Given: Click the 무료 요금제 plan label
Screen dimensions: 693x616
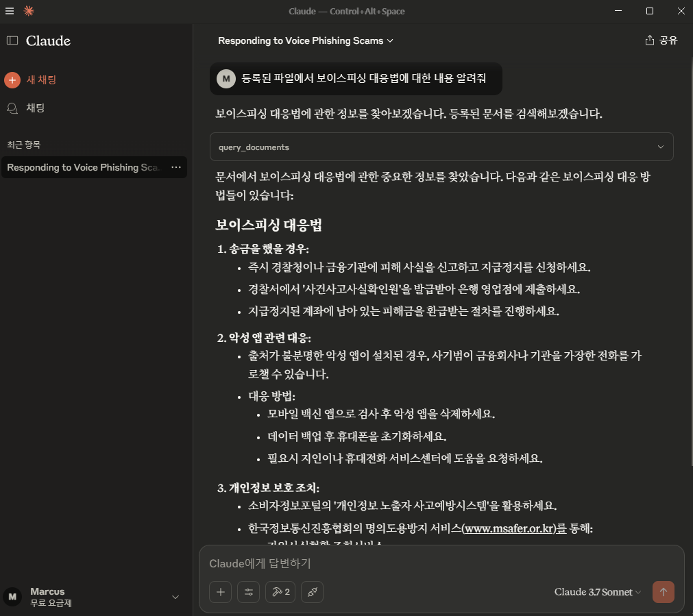Looking at the screenshot, I should pyautogui.click(x=51, y=603).
